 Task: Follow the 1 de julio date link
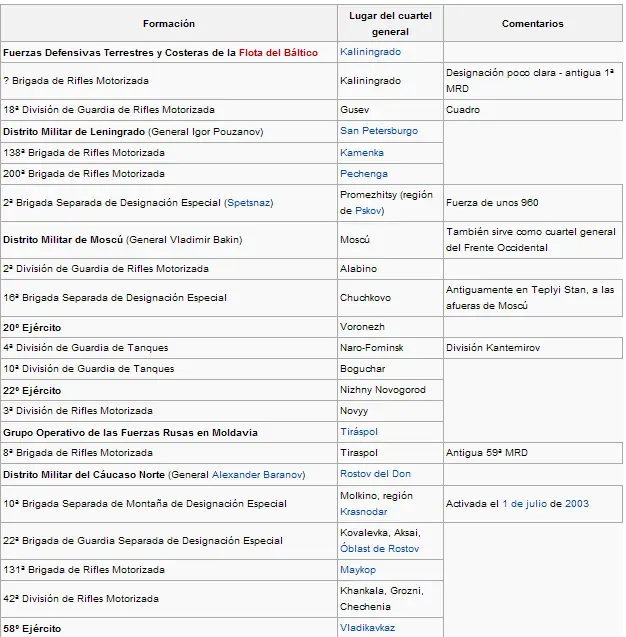[x=524, y=504]
